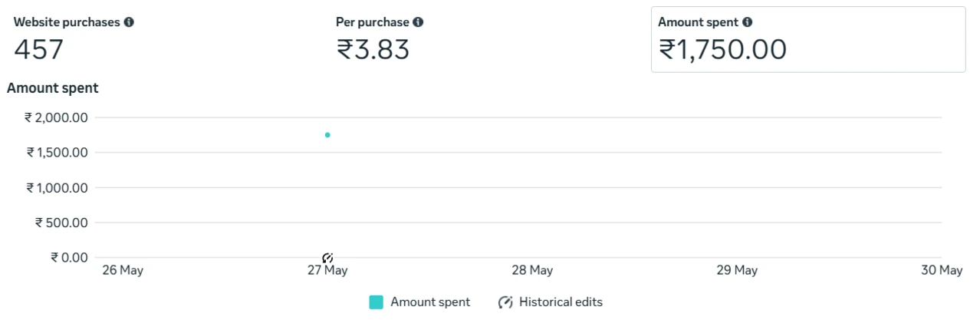The height and width of the screenshot is (320, 980).
Task: Click the 26 May axis label
Action: (x=123, y=271)
